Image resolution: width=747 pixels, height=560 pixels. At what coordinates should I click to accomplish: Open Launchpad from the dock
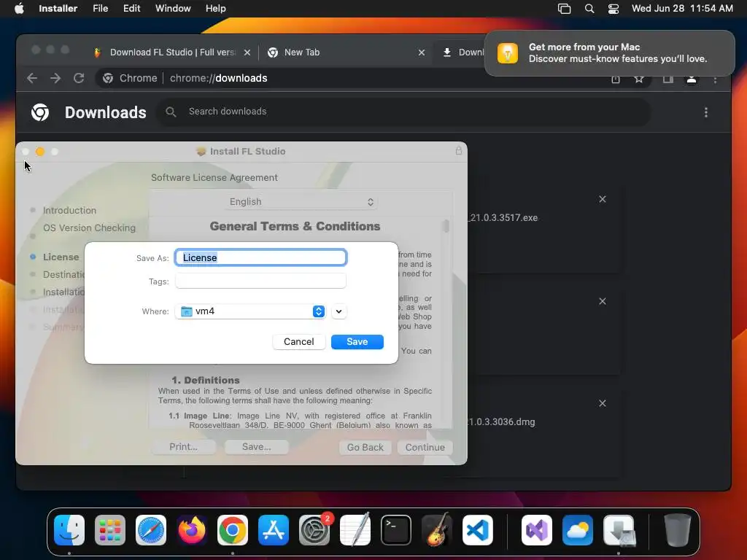[110, 530]
